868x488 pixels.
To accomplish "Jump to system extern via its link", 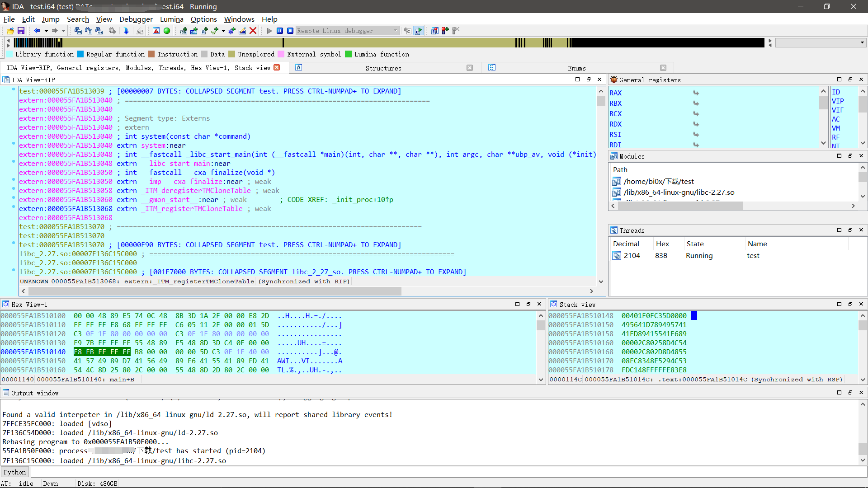I will click(153, 145).
